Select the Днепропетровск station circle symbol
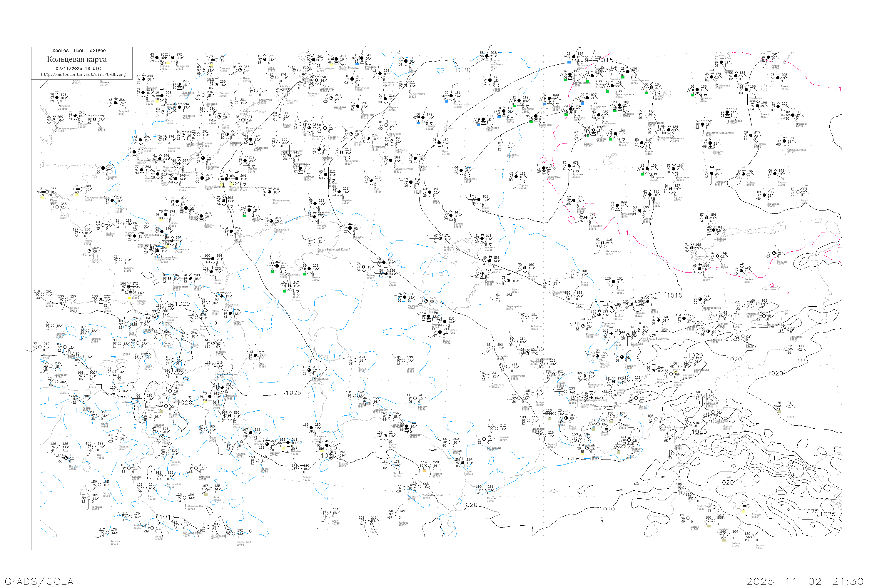The height and width of the screenshot is (588, 882). pyautogui.click(x=54, y=120)
